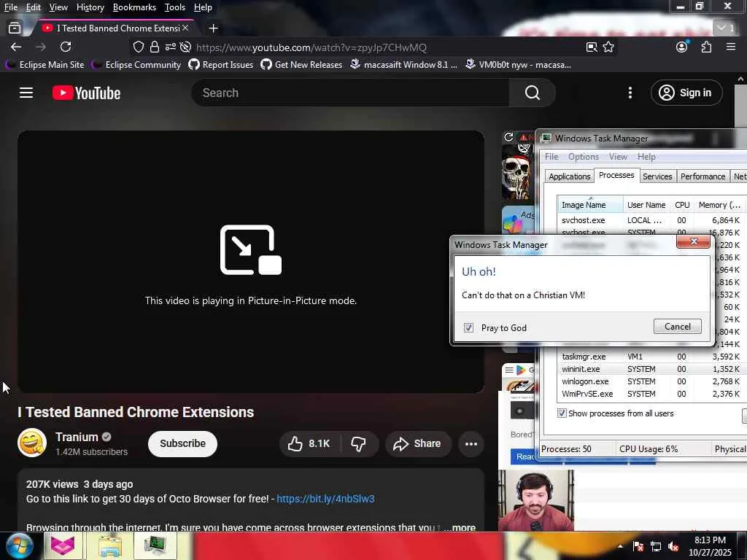Uncheck Show processes from all users
Screen dimensions: 747x560
pos(562,413)
